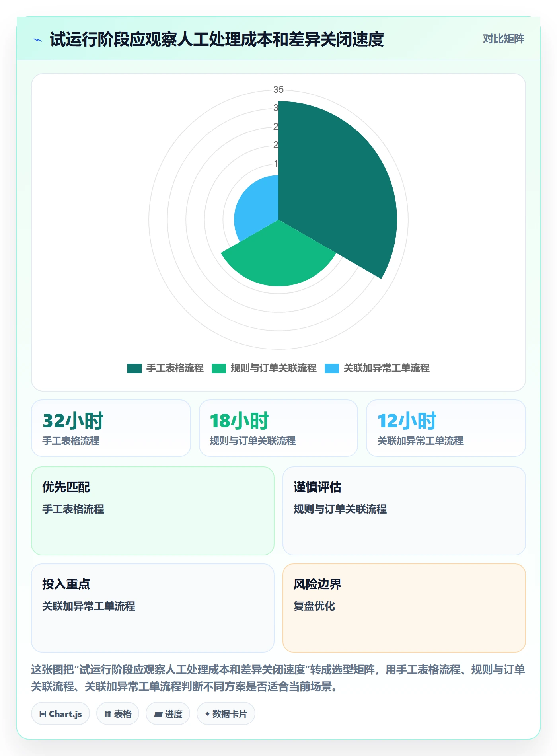This screenshot has width=557, height=756.
Task: Click the description paragraph starting 这张图把
Action: point(278,678)
